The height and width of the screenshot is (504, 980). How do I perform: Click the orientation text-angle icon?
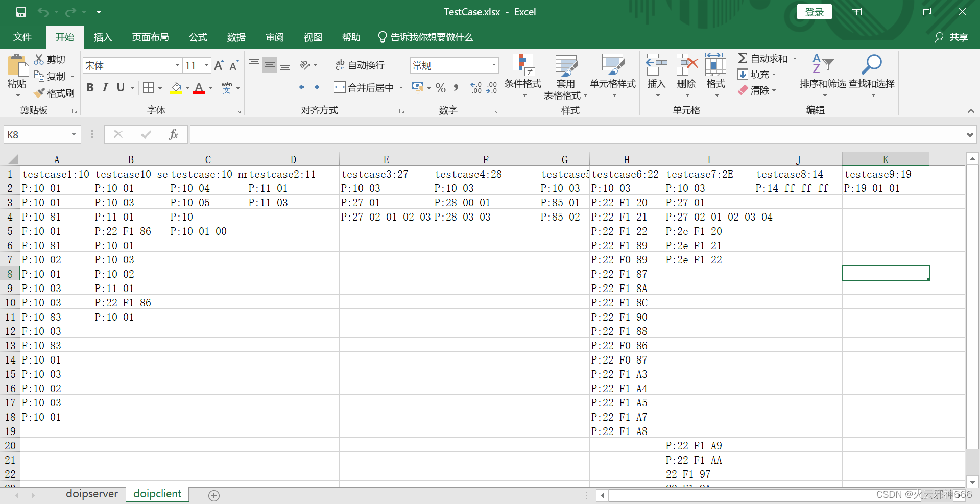(x=305, y=65)
